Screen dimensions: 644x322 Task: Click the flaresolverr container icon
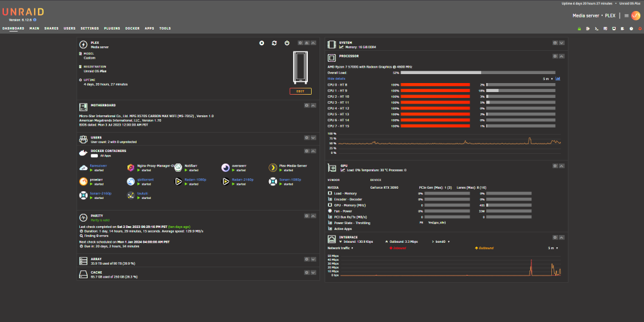click(x=83, y=167)
